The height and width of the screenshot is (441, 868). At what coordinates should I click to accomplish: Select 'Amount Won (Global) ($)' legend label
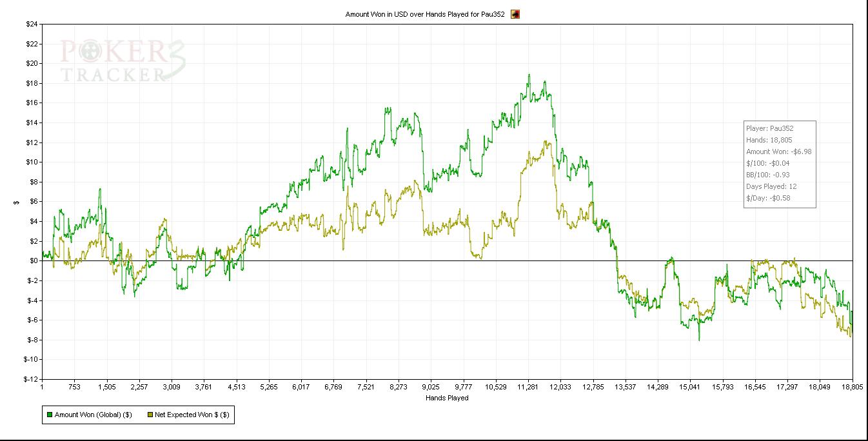(x=93, y=415)
